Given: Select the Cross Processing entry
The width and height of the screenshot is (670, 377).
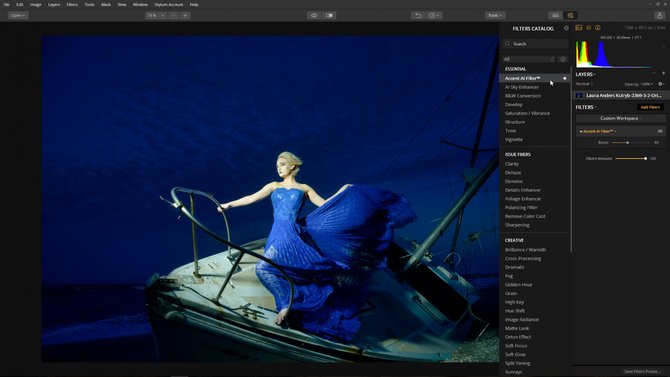Looking at the screenshot, I should [523, 259].
